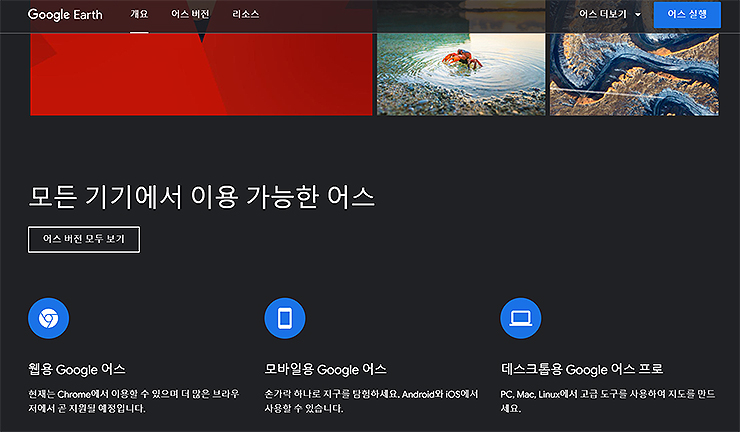The image size is (740, 432).
Task: Click the mobile phone icon
Action: pos(285,318)
